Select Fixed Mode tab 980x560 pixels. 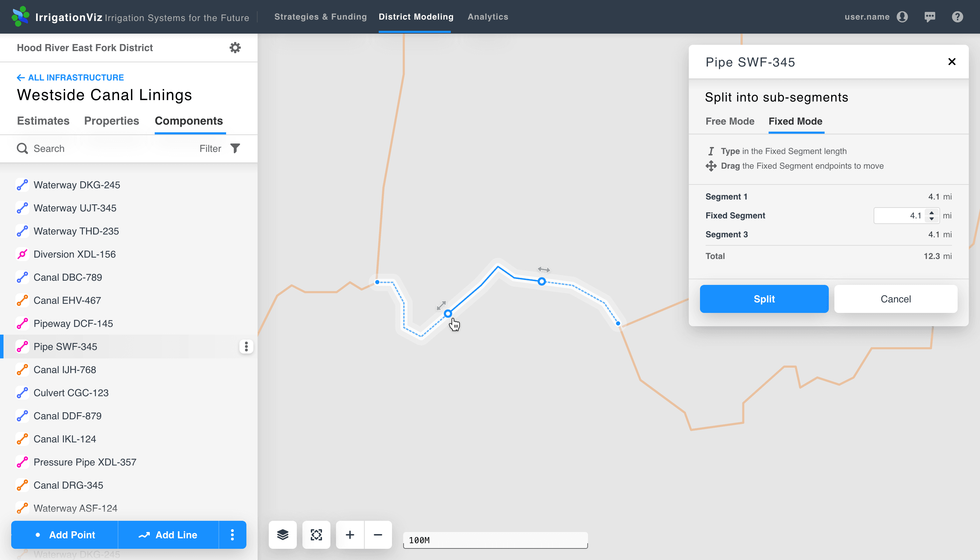(x=796, y=121)
